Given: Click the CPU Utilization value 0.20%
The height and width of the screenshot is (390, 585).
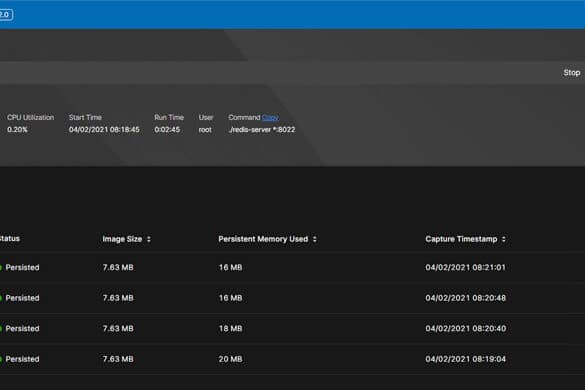Looking at the screenshot, I should click(17, 130).
